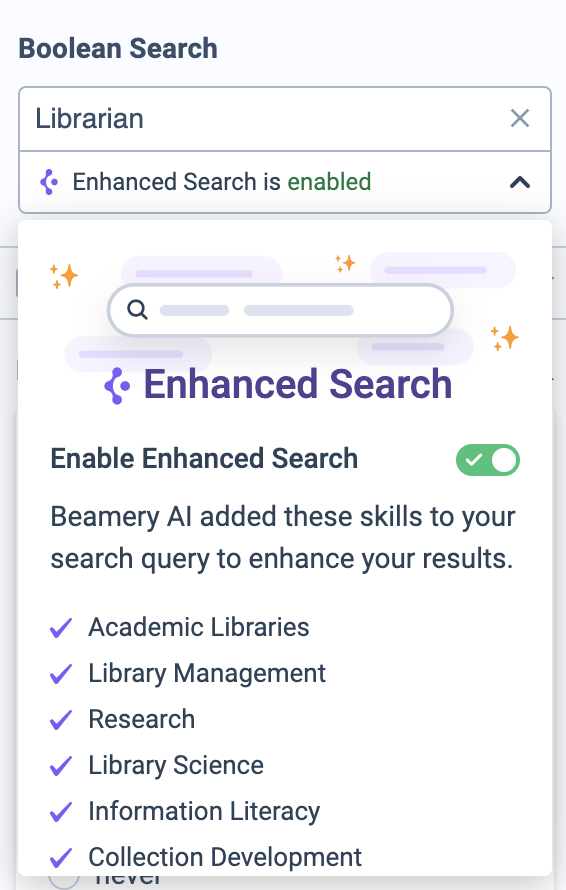
Task: Click checkmark beside Academic Libraries
Action: 61,628
